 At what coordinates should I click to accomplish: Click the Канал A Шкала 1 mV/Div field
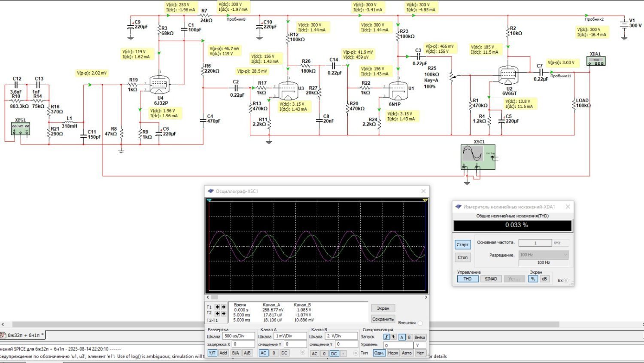(x=290, y=336)
